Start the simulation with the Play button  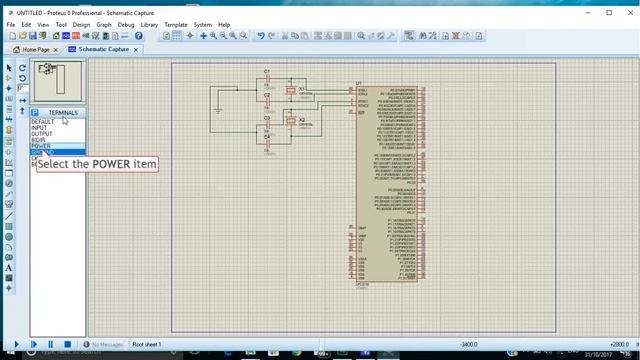pos(16,344)
